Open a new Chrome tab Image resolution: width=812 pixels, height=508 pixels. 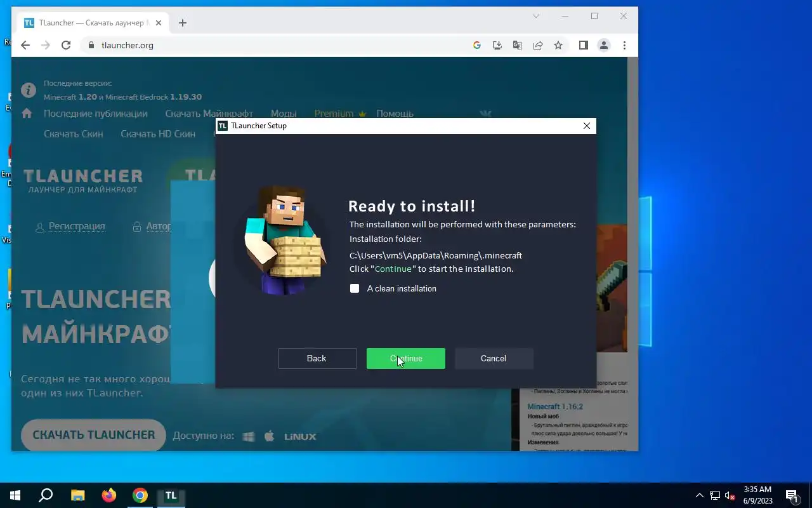coord(183,23)
